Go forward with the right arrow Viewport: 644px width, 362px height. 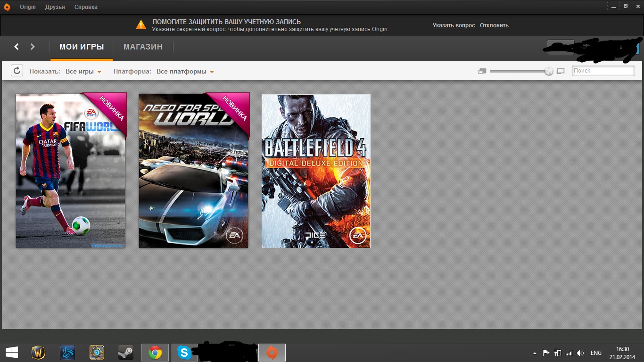tap(33, 47)
